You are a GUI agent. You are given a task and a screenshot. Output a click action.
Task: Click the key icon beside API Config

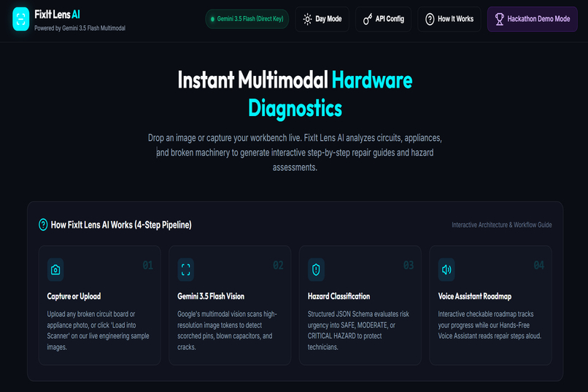(x=368, y=19)
